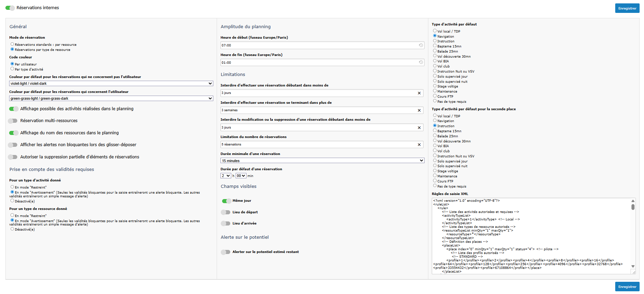Open the green-grass-light color dropdown
644x294 pixels.
tap(111, 98)
